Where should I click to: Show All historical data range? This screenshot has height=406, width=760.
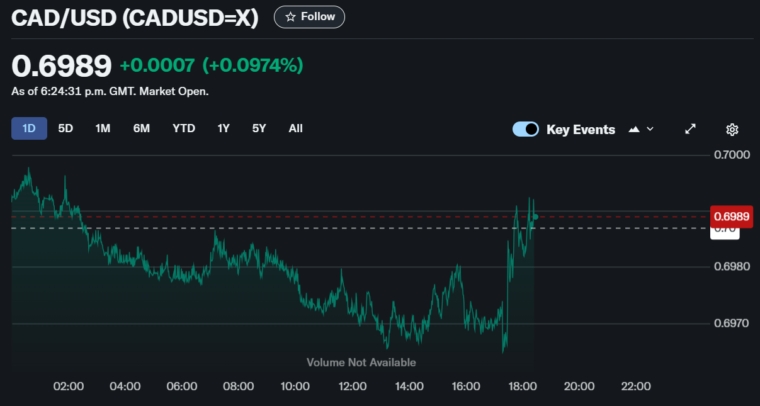295,128
